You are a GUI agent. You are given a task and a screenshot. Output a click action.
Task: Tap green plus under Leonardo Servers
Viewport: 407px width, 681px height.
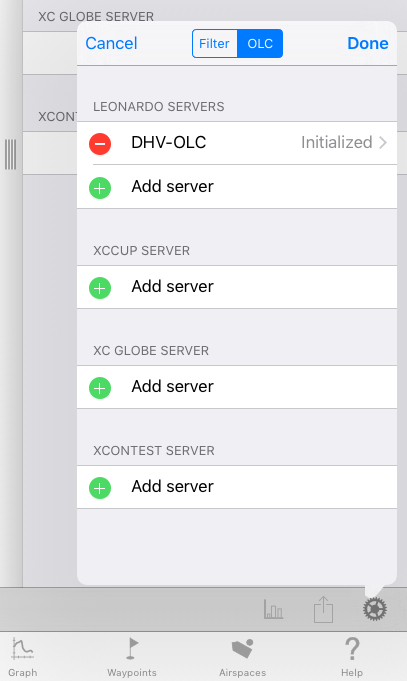pos(100,188)
